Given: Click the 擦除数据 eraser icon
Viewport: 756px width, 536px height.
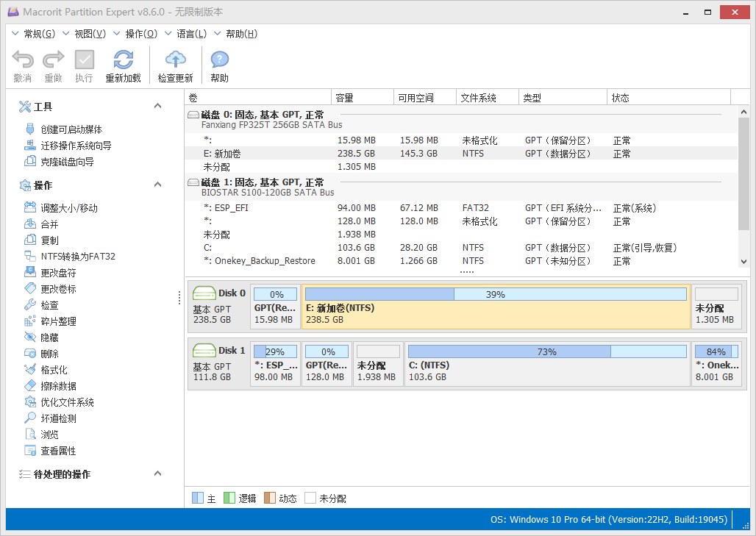Looking at the screenshot, I should (x=30, y=385).
